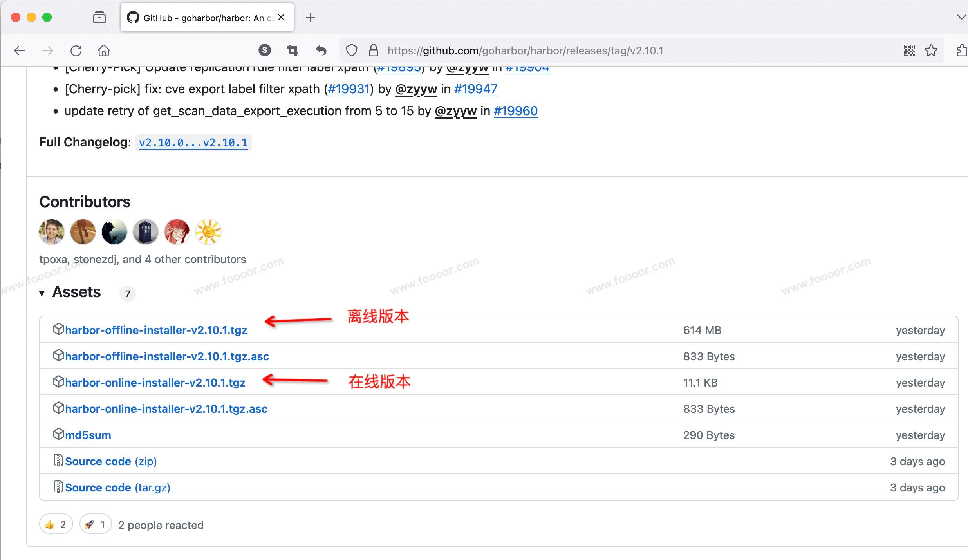This screenshot has width=968, height=560.
Task: Open the shield tracking protection icon
Action: [x=351, y=51]
